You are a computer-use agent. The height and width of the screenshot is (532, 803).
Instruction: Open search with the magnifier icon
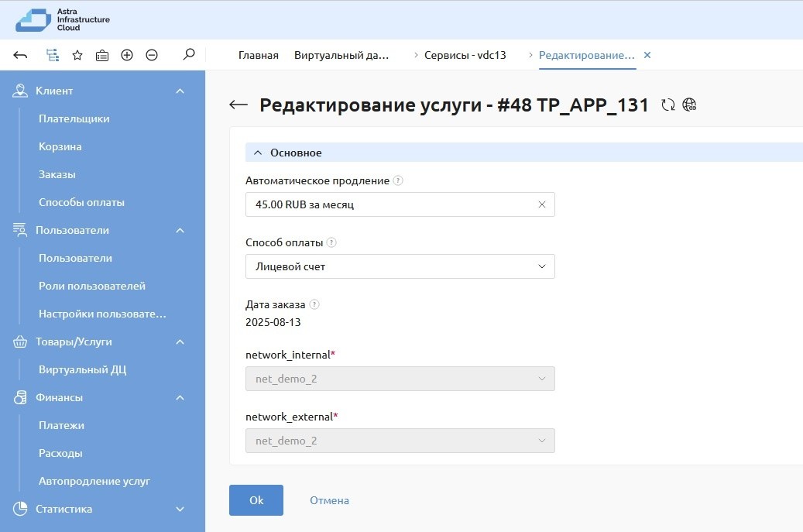188,55
